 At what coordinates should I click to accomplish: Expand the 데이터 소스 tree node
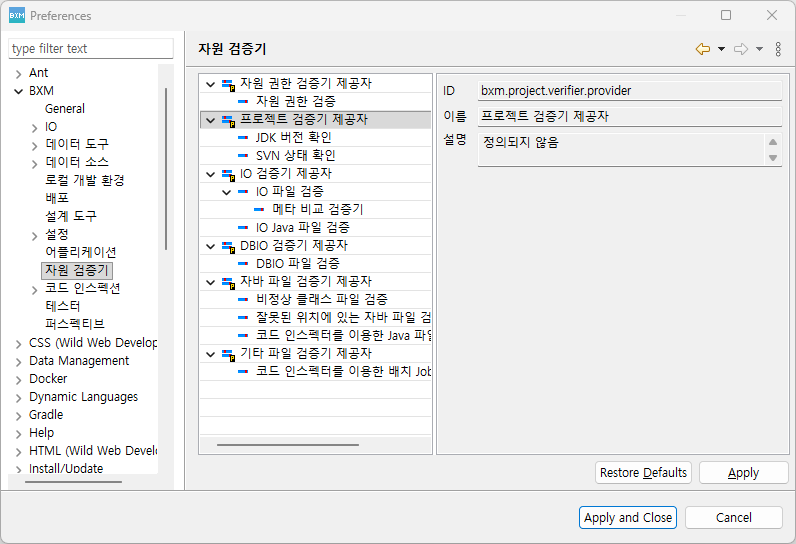pyautogui.click(x=35, y=163)
